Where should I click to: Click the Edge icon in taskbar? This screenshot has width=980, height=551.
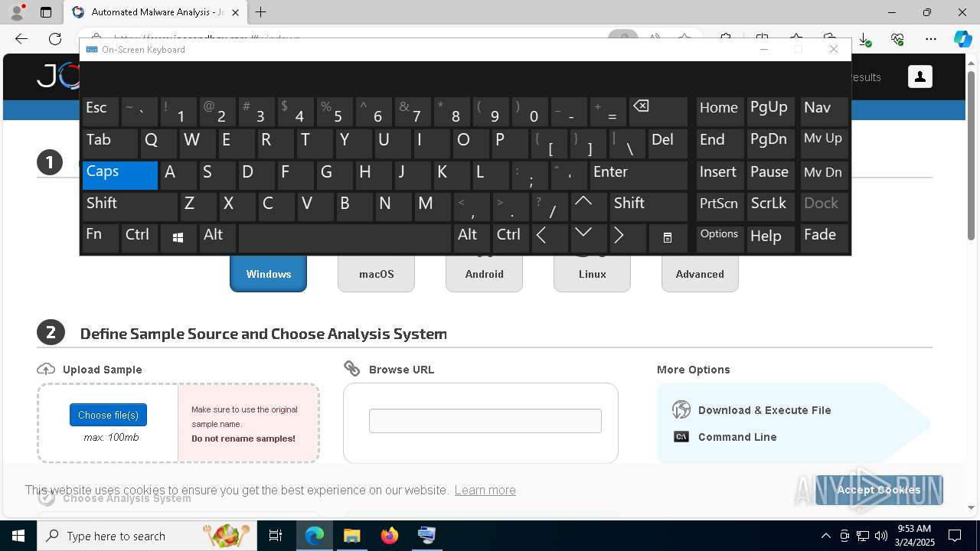(x=315, y=536)
